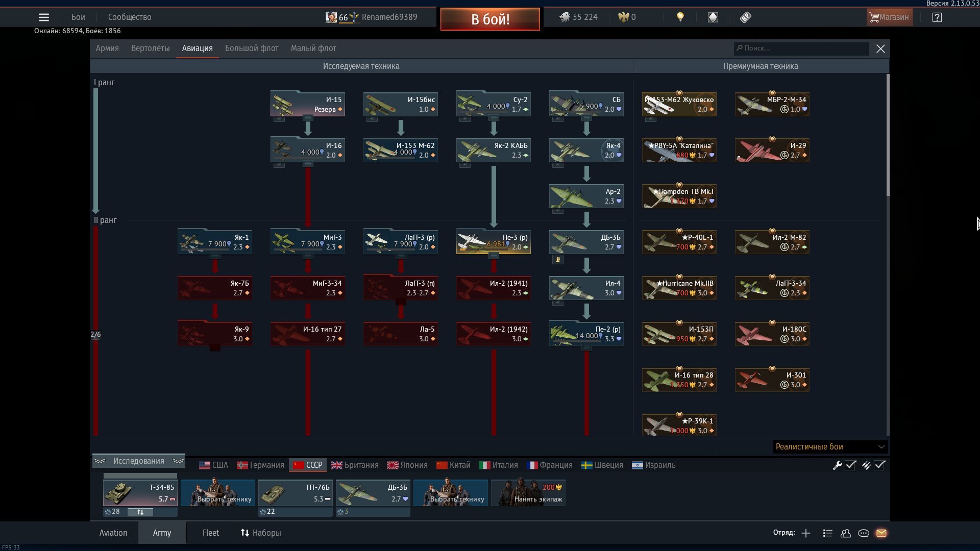This screenshot has width=980, height=551.
Task: Focus the Поиск search field
Action: pos(801,48)
